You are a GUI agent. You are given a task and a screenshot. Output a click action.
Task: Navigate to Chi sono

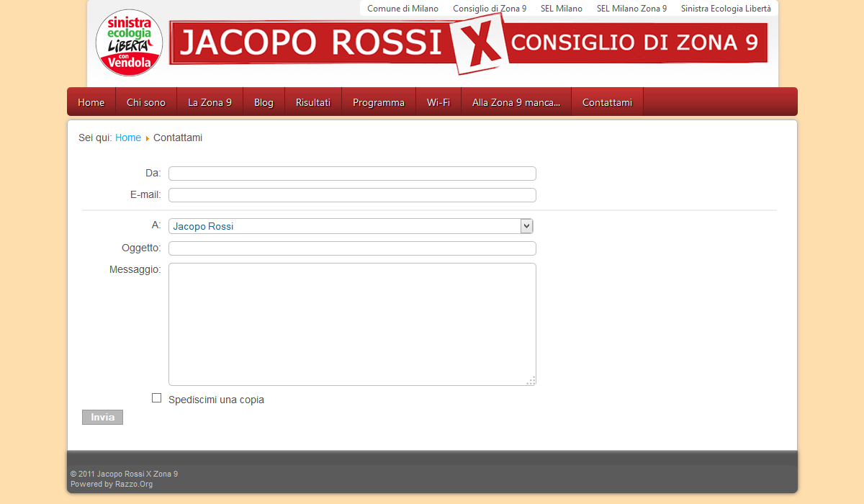(146, 102)
